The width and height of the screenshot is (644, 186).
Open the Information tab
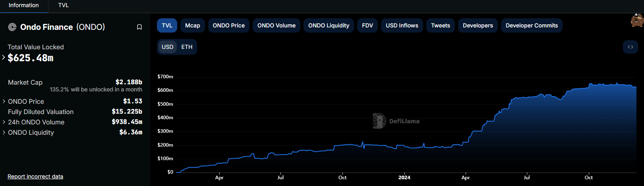click(24, 6)
